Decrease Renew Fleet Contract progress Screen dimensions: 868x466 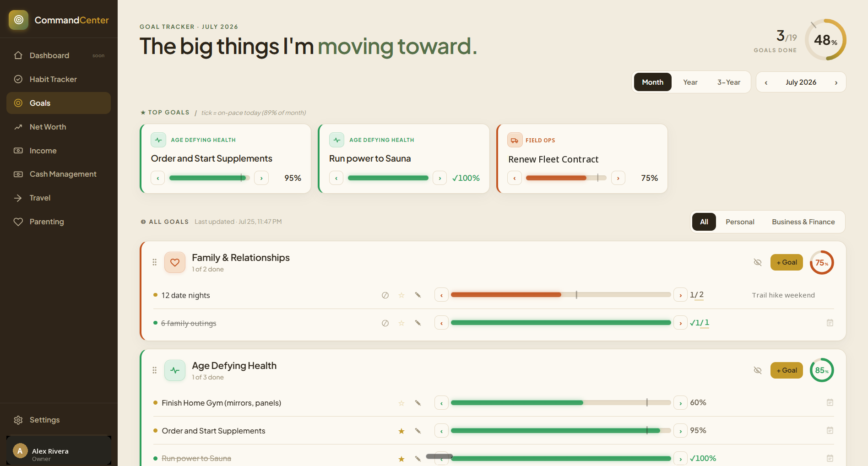coord(515,178)
